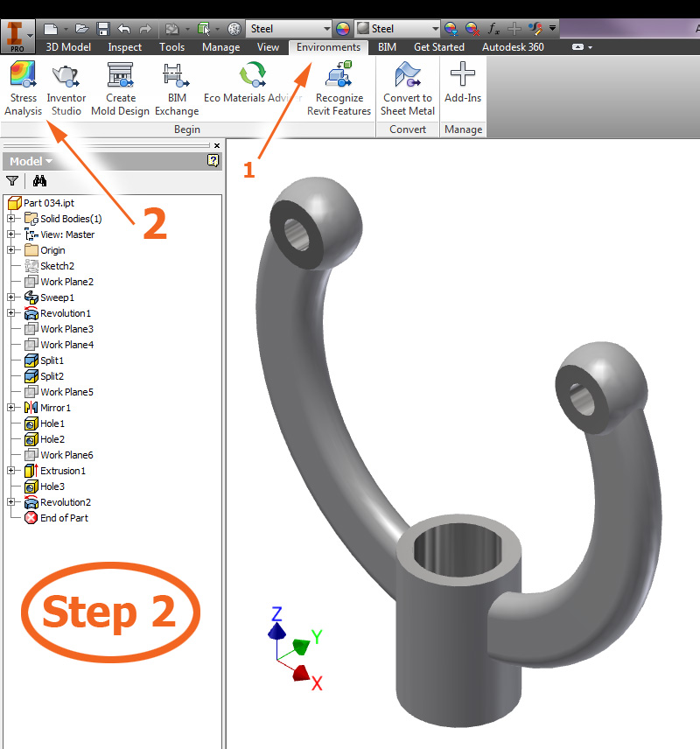The image size is (700, 749).
Task: Undo the last action
Action: click(x=123, y=29)
